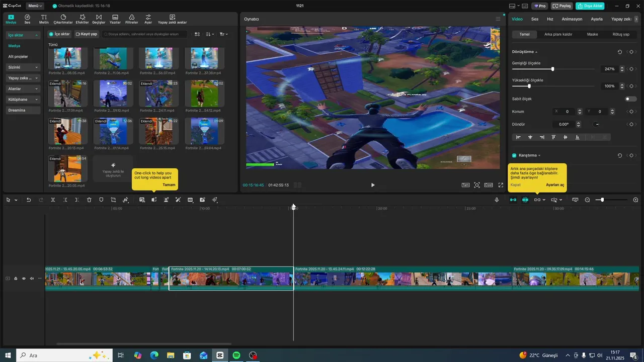Click the split clip tool
Viewport: 644px width, 362px height.
(53, 200)
